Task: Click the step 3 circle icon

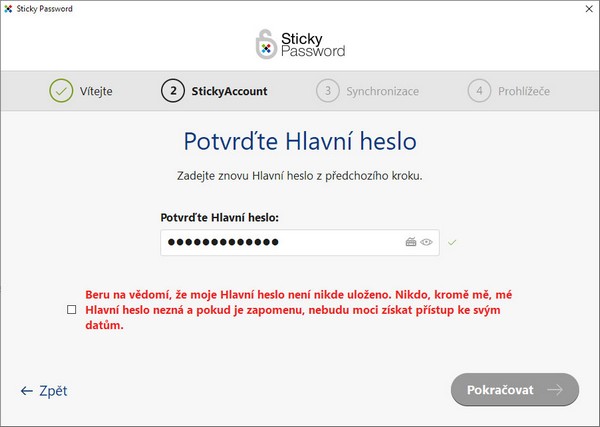Action: 328,91
